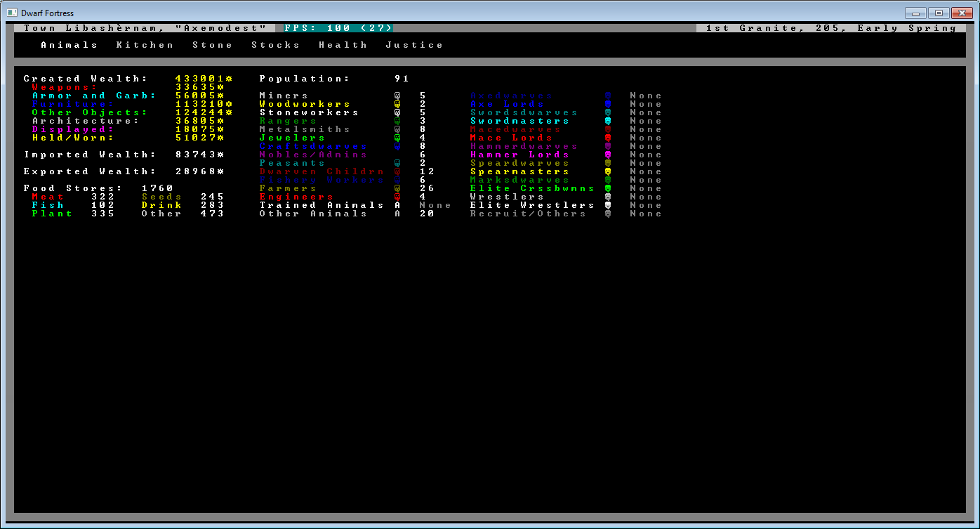Click the Axe Lords dwarf icon
This screenshot has width=980, height=529.
coord(608,104)
